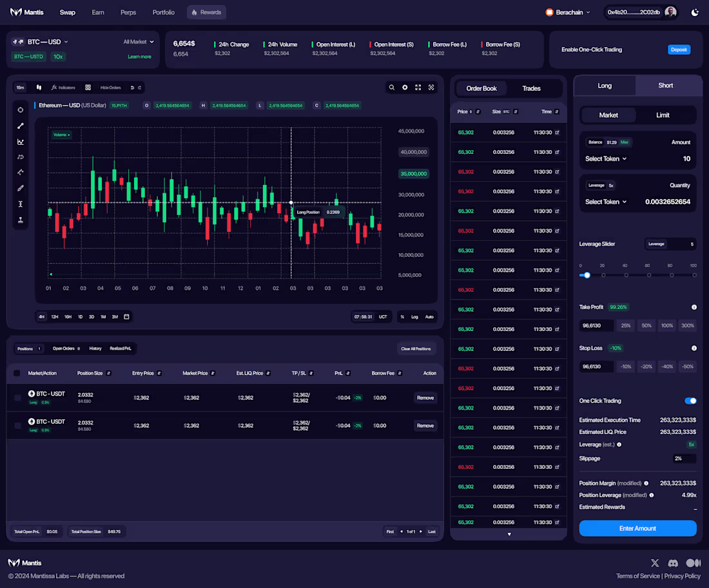Open the chart settings gear
This screenshot has width=709, height=588.
tap(404, 87)
